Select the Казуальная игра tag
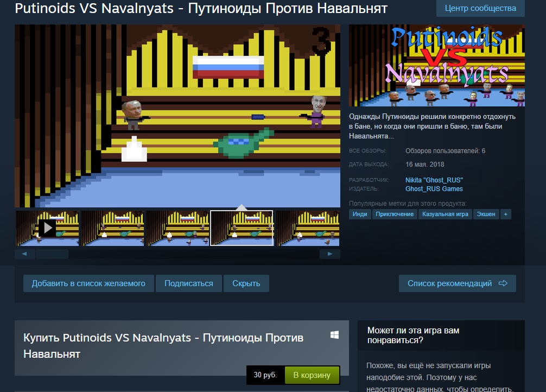Viewport: 546px width, 392px height. [445, 214]
